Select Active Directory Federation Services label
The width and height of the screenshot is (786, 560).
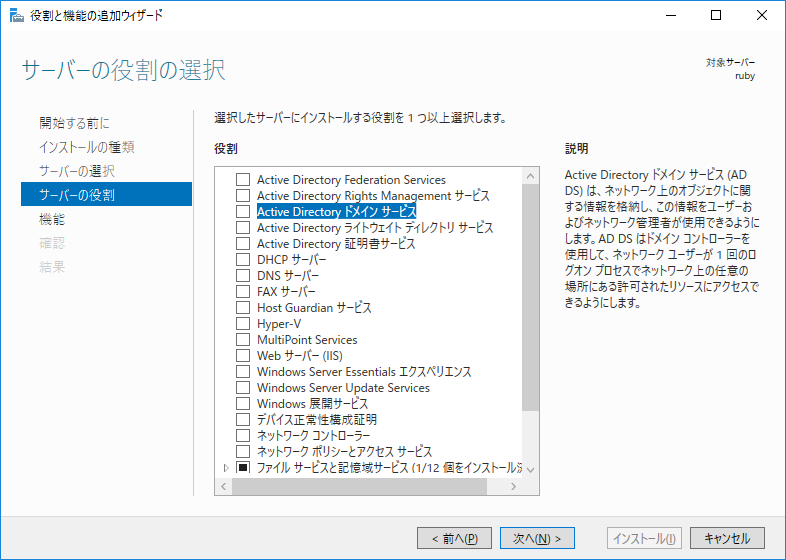coord(351,179)
